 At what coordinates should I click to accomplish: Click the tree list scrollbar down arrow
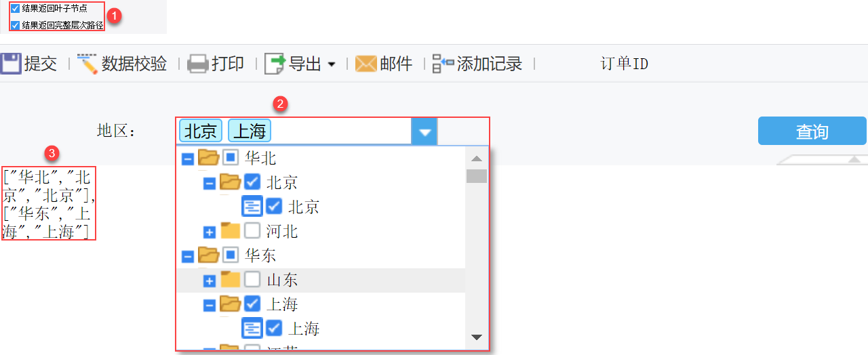(477, 337)
